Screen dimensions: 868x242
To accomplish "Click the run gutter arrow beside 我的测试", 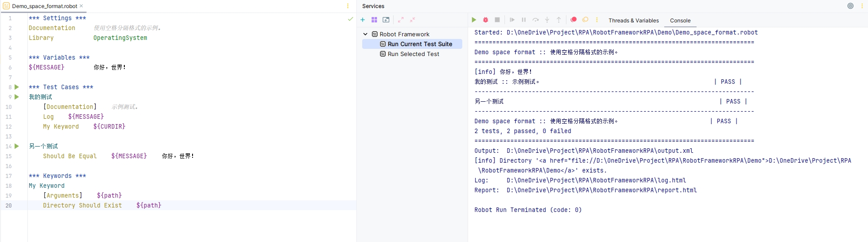I will tap(17, 97).
